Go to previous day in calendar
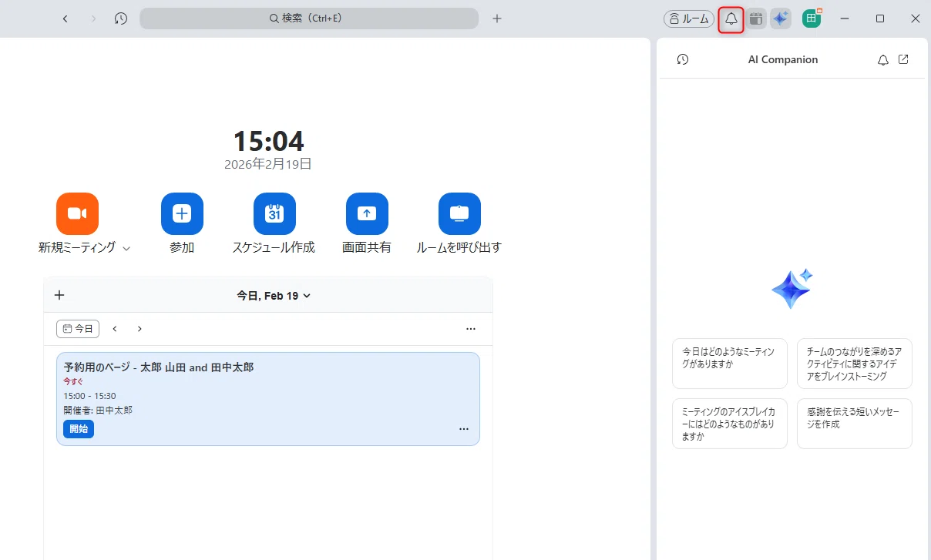Screen dimensions: 931x560 click(115, 329)
